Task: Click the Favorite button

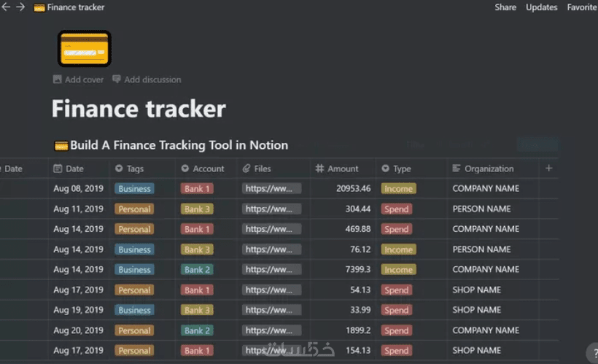Action: (582, 7)
